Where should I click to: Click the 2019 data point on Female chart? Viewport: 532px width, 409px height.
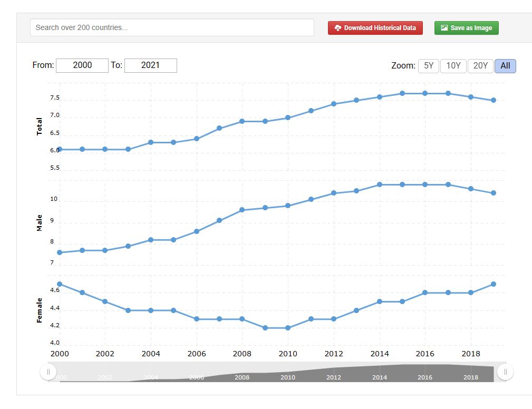pos(494,284)
